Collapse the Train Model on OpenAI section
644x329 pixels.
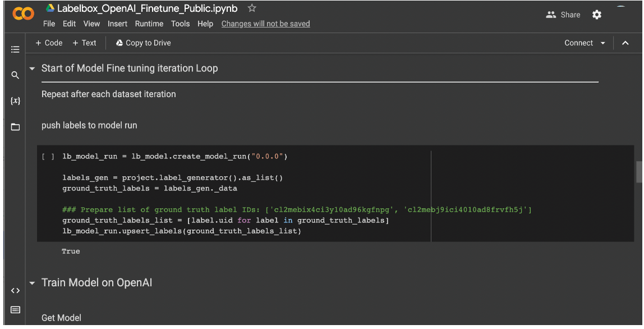32,283
